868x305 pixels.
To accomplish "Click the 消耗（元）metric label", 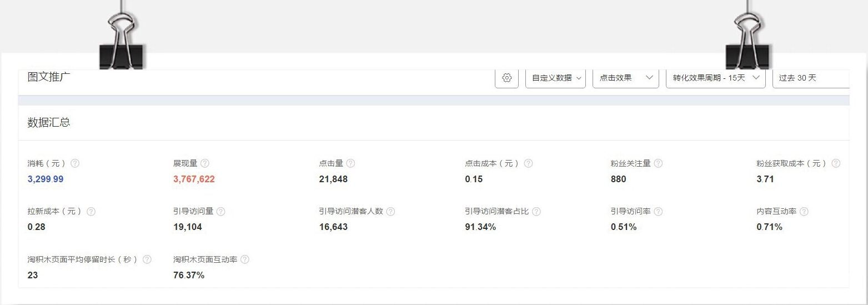I will tap(47, 163).
